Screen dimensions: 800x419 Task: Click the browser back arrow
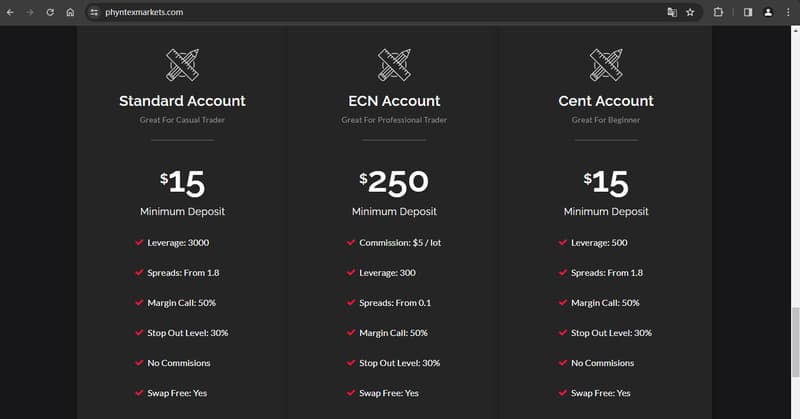pos(10,12)
